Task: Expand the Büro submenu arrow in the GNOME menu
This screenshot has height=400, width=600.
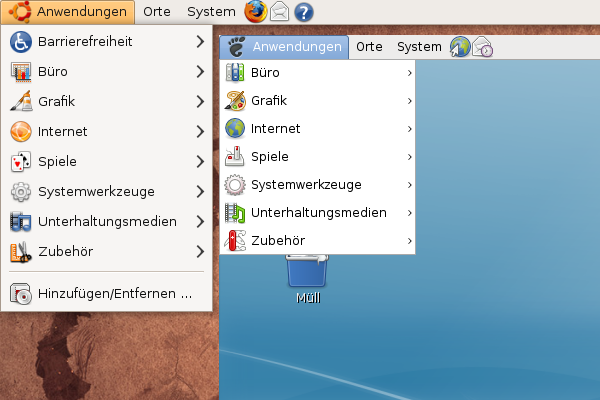Action: coord(409,73)
